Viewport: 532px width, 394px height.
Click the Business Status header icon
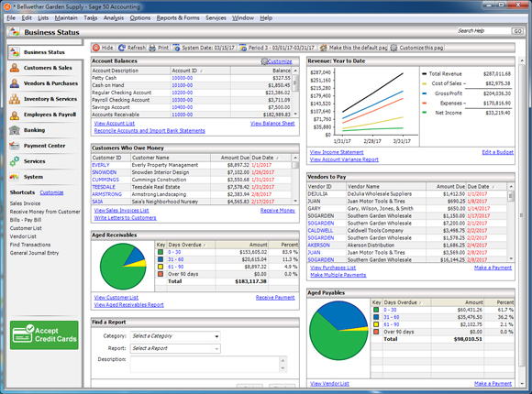[15, 32]
